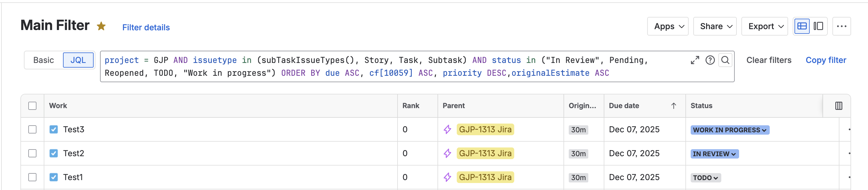Click the epic icon in Test1 row
This screenshot has width=868, height=190.
[447, 177]
